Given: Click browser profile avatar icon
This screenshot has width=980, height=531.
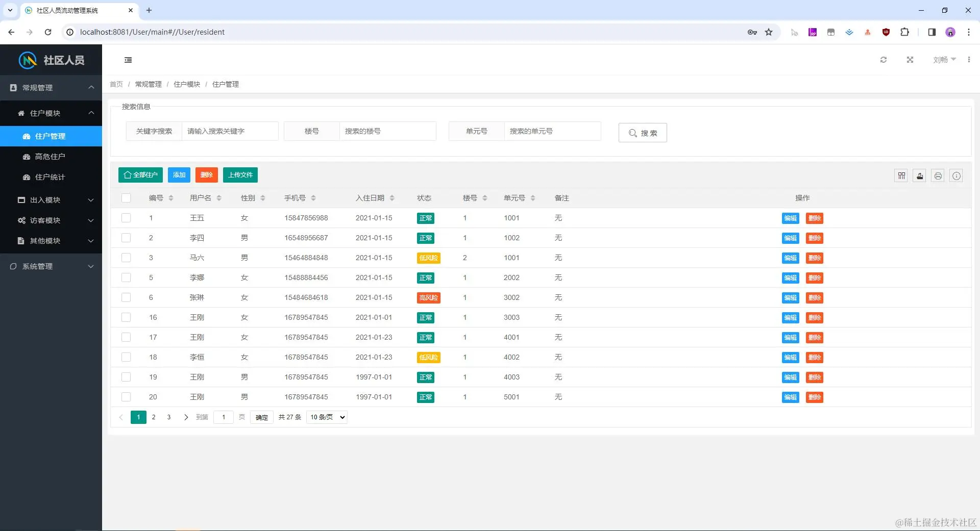Looking at the screenshot, I should click(950, 32).
